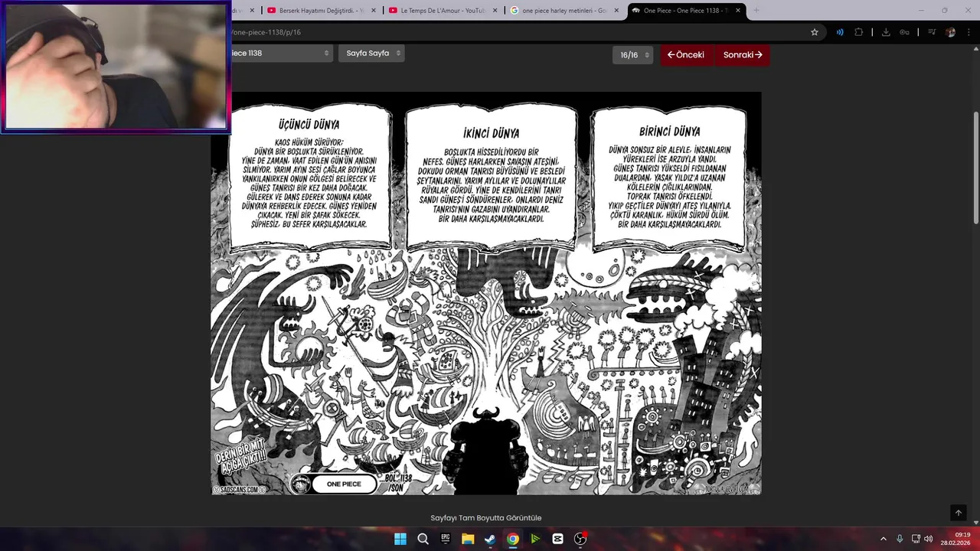Show hidden system tray icons

click(x=883, y=539)
